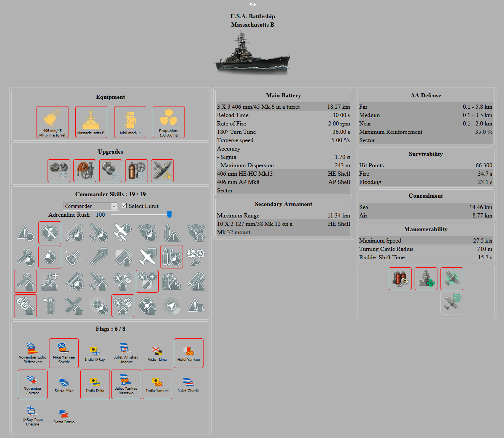The image size is (504, 438).
Task: Toggle the Juliet Whiskey Unaone flag
Action: [x=126, y=353]
